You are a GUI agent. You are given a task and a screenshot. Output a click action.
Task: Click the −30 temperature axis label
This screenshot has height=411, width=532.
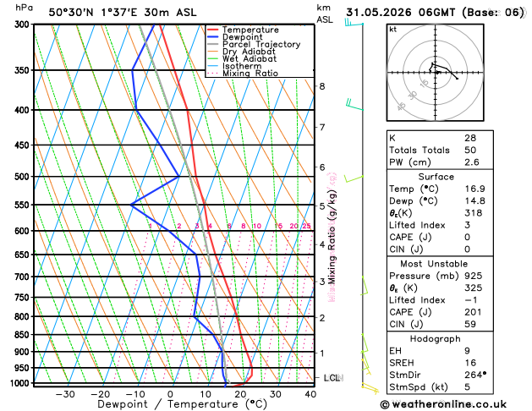pos(65,394)
